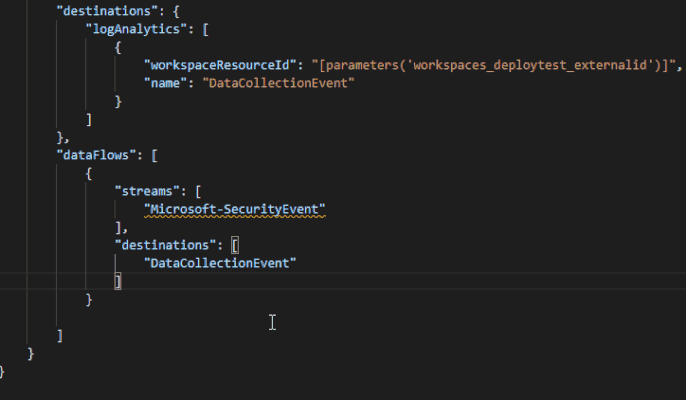The image size is (686, 400).
Task: Click the "workspaceResourceId" key
Action: coord(220,65)
